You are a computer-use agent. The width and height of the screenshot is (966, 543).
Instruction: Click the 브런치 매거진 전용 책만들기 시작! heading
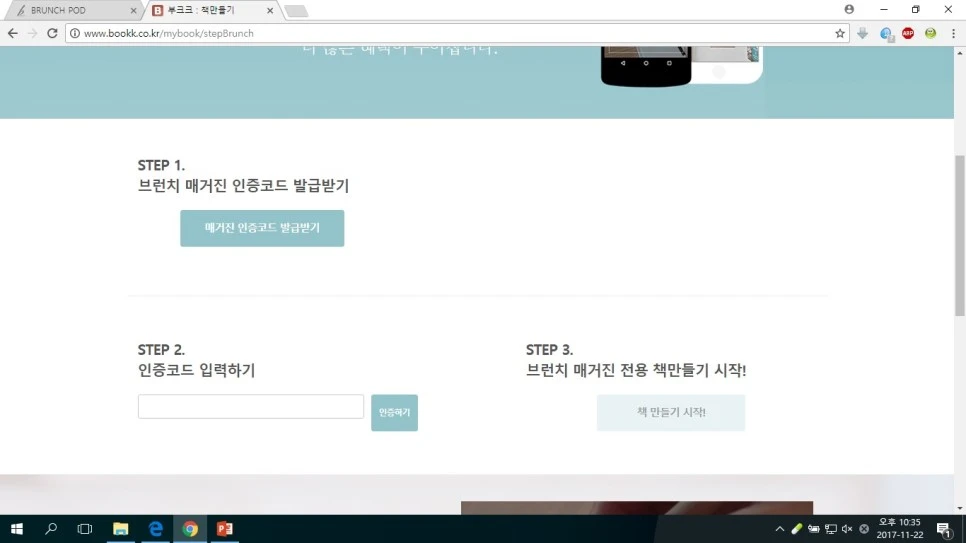click(x=636, y=370)
